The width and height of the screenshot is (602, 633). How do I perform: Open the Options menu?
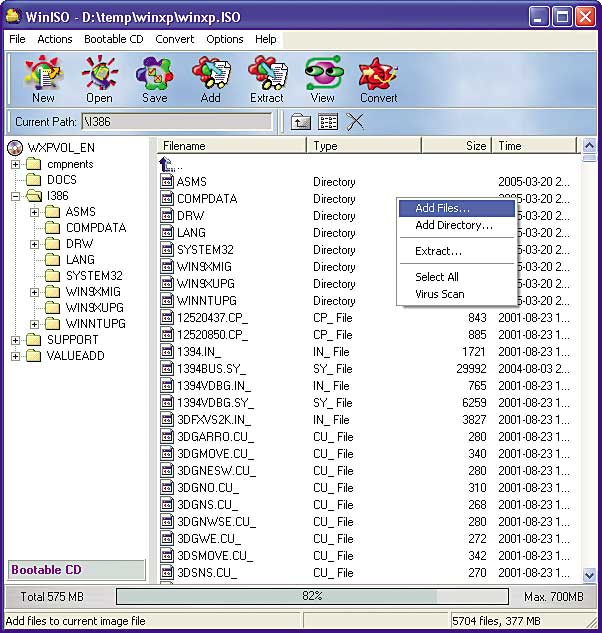coord(225,39)
